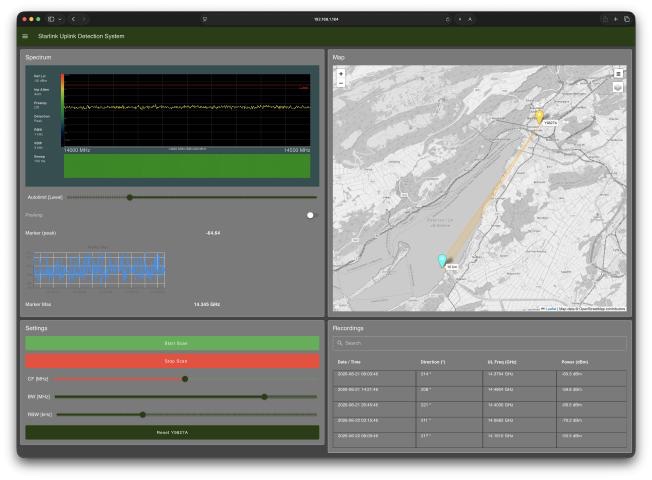Open the hamburger menu beside Starlink Uplink Detection System
This screenshot has height=480, width=652.
click(25, 36)
